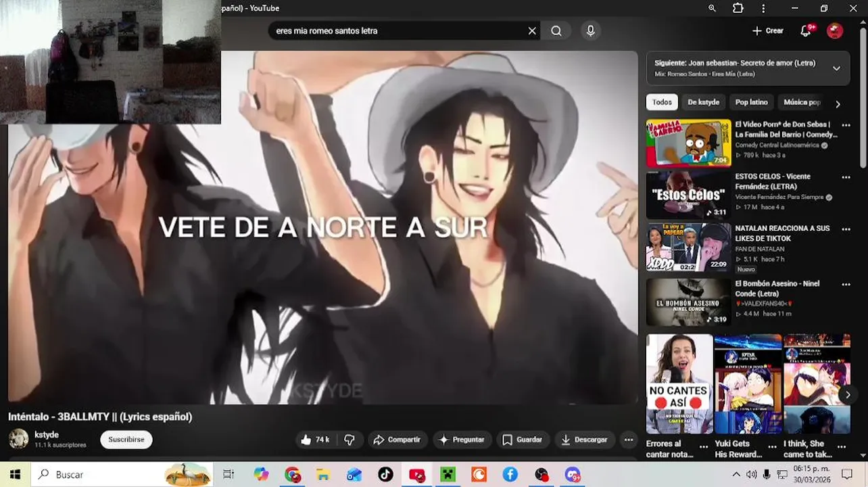The image size is (868, 487).
Task: Open Outlook from the taskbar
Action: point(354,475)
